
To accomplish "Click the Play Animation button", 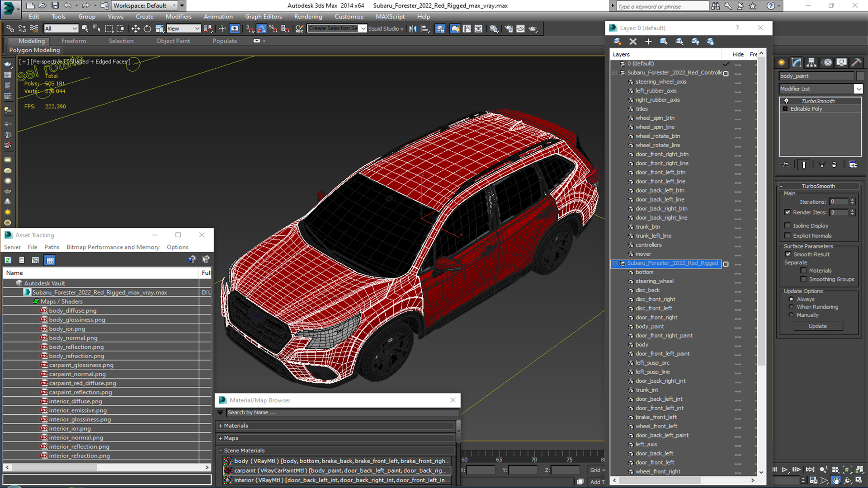I will 785,470.
